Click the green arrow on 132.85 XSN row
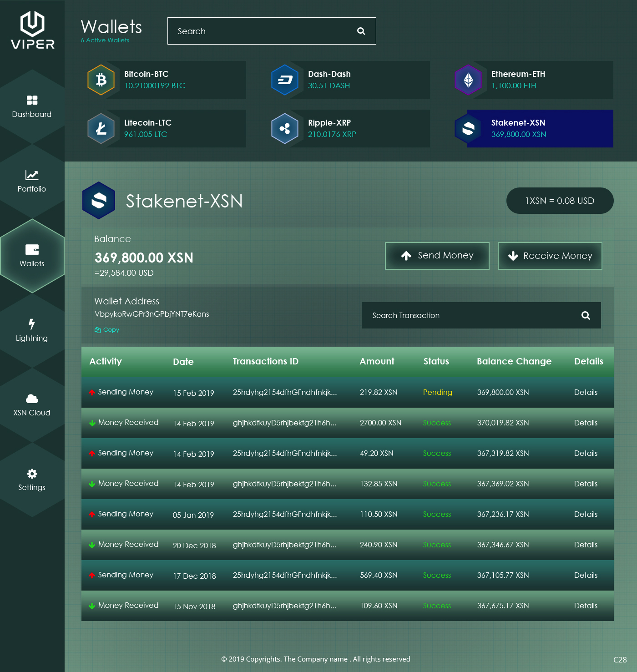The image size is (637, 672). (x=92, y=484)
